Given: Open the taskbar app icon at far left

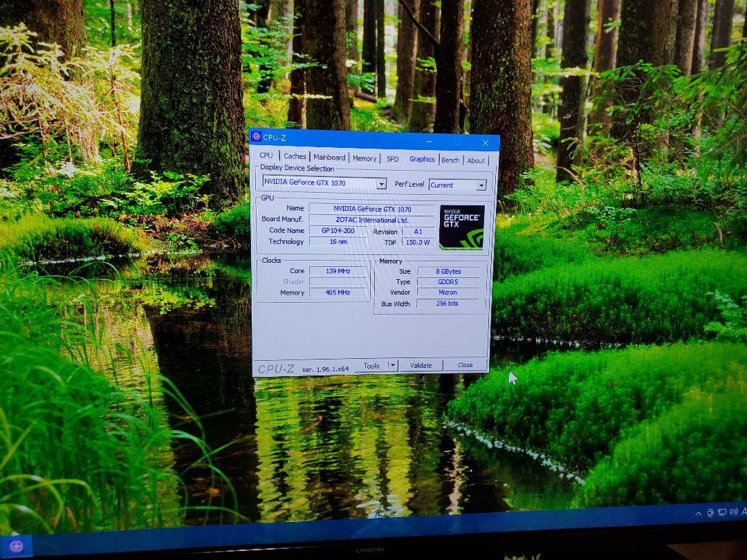Looking at the screenshot, I should tap(16, 546).
